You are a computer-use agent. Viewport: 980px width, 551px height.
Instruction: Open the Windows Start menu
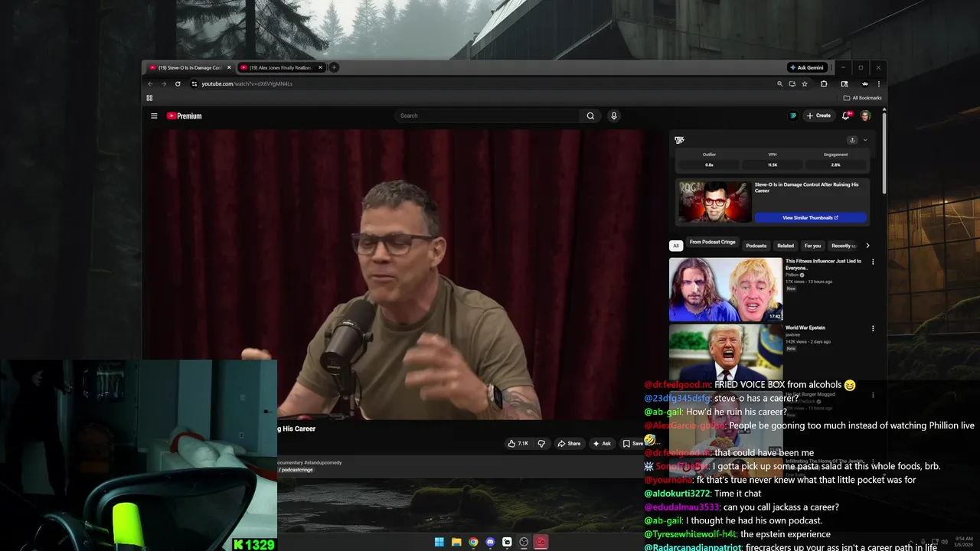[439, 542]
